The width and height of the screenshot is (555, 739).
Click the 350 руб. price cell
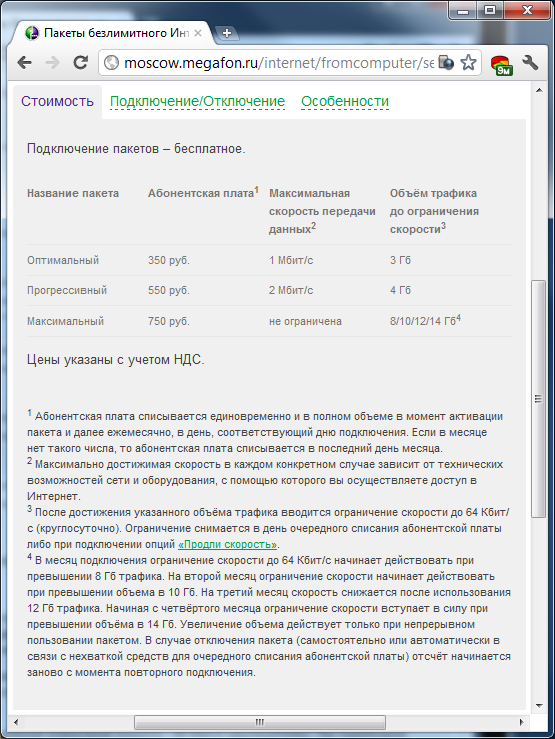[169, 260]
